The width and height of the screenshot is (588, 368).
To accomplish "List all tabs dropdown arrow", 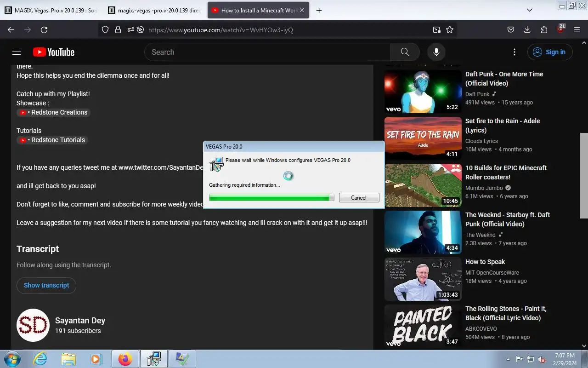I will point(529,10).
